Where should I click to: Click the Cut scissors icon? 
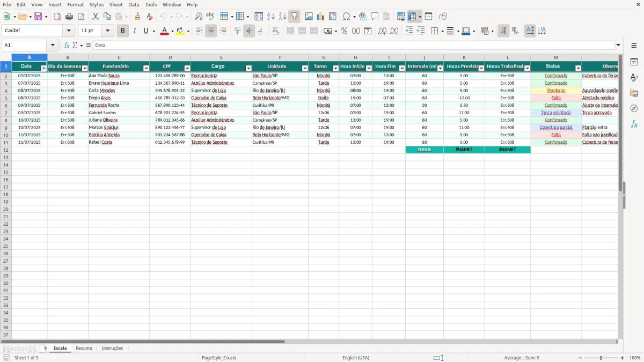point(96,17)
